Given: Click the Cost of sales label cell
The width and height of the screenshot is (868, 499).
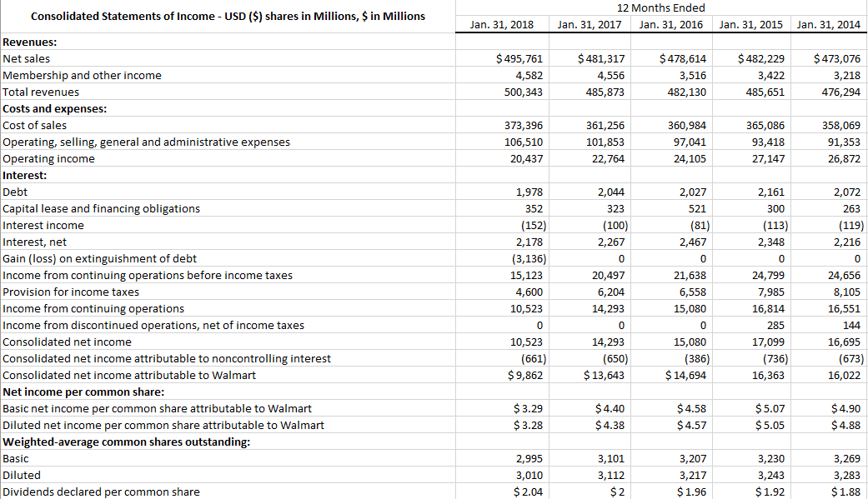Looking at the screenshot, I should [x=32, y=125].
